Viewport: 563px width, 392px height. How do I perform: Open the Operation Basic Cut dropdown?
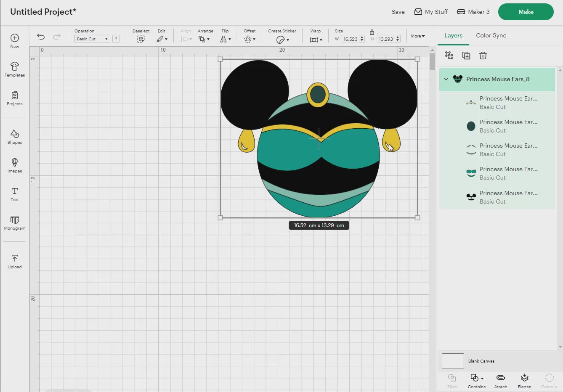click(92, 39)
